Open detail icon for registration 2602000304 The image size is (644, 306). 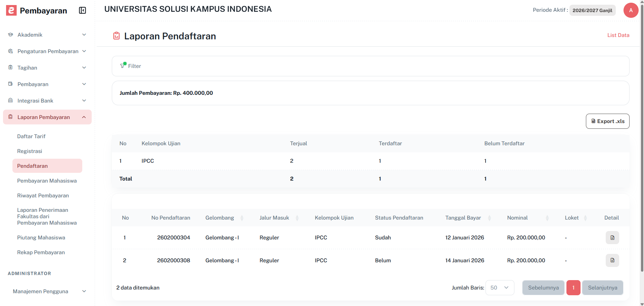pyautogui.click(x=612, y=237)
